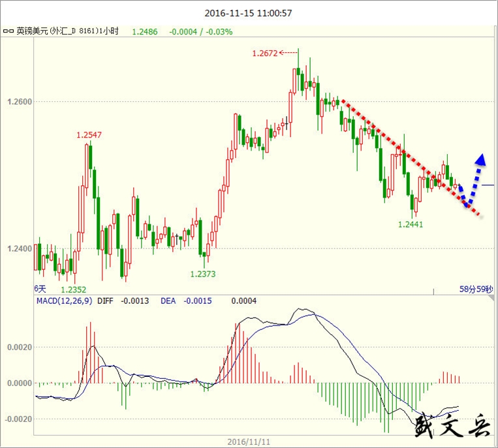Click the 0.0020 MACD axis label
The image size is (498, 448).
(x=20, y=347)
